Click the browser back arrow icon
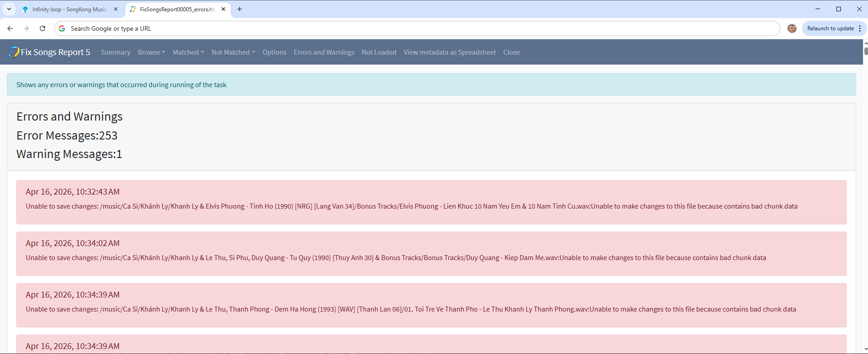Screen dimensions: 868x354 pos(10,28)
